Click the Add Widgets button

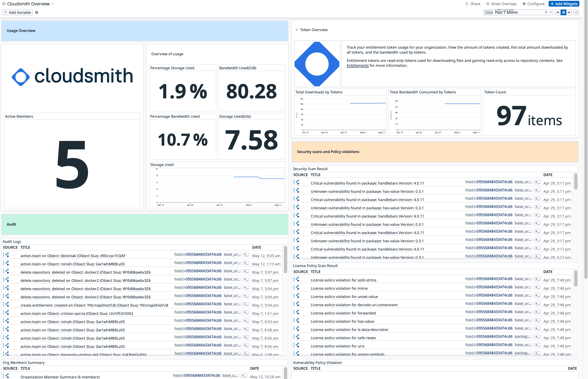point(564,4)
